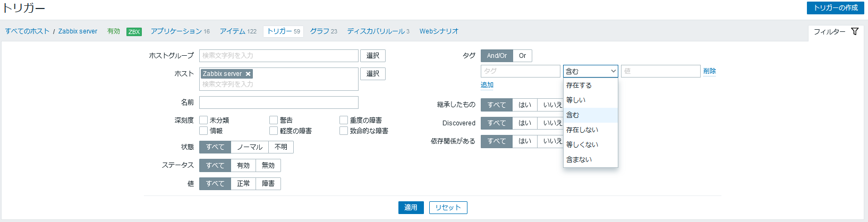
Task: Toggle the 軽度の障害 checkbox
Action: pos(274,131)
